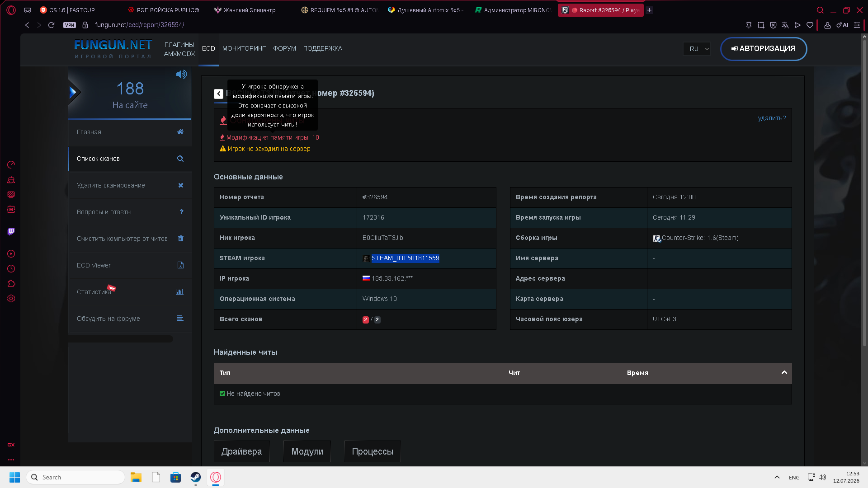Open the translate page icon
868x488 pixels.
[785, 25]
